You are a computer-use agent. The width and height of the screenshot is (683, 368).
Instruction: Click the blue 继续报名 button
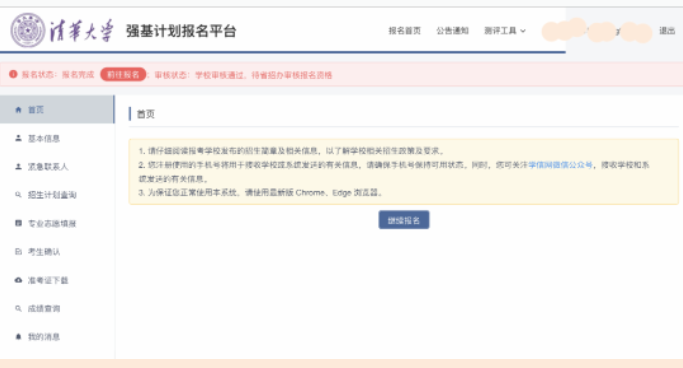coord(404,220)
